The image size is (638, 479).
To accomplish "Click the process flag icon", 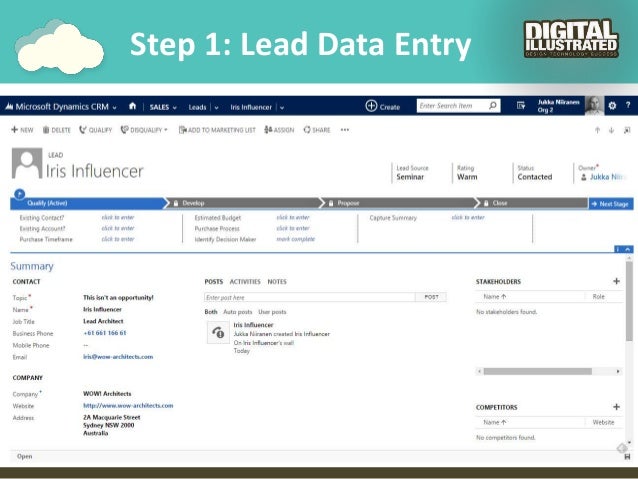I will (x=19, y=194).
